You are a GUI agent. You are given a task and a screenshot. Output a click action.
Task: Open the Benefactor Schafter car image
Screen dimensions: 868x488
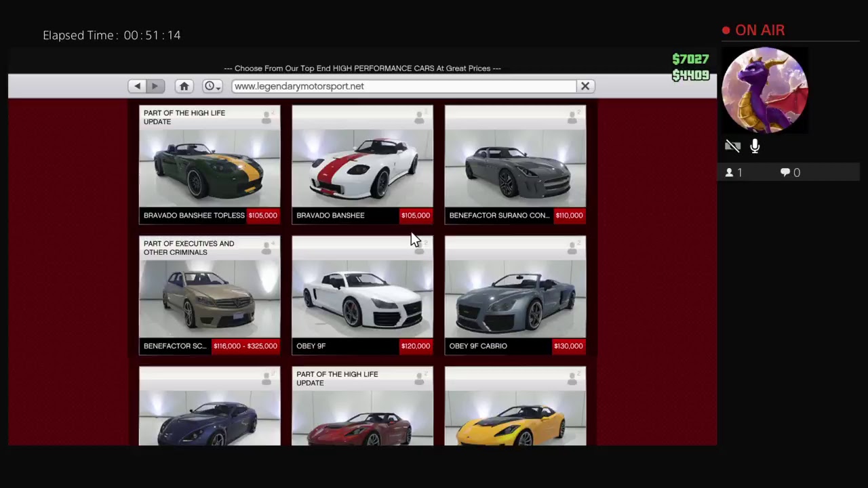click(210, 298)
